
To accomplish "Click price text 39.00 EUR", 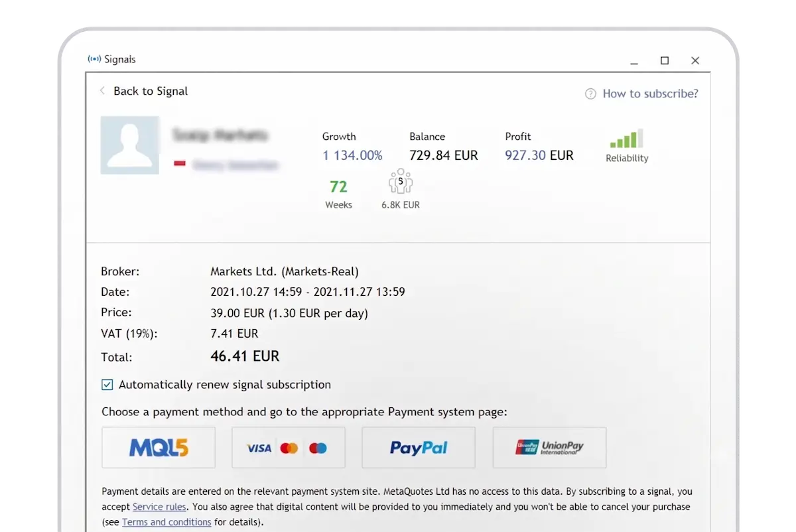I will (x=237, y=313).
